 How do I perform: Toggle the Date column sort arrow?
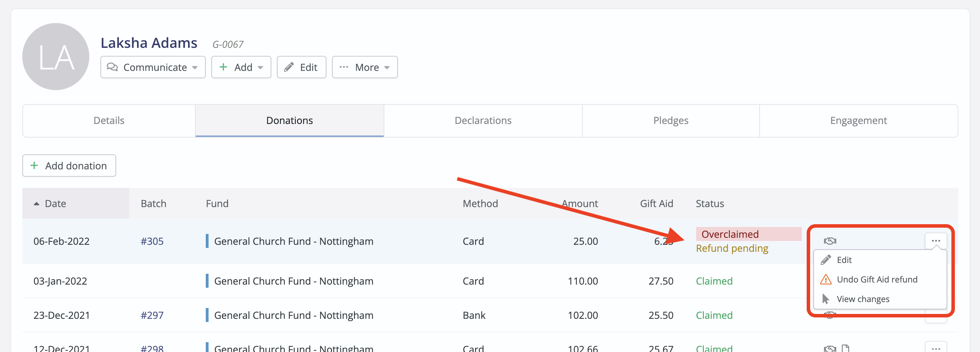[x=36, y=203]
